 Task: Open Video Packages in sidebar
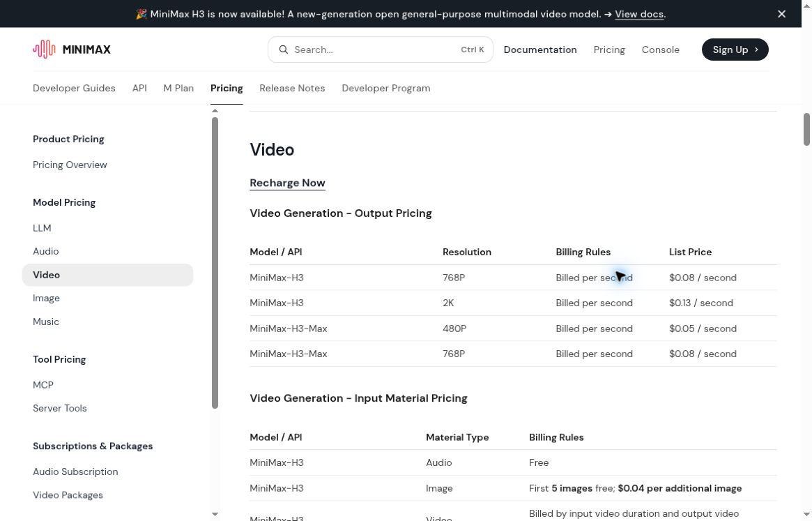pyautogui.click(x=68, y=495)
